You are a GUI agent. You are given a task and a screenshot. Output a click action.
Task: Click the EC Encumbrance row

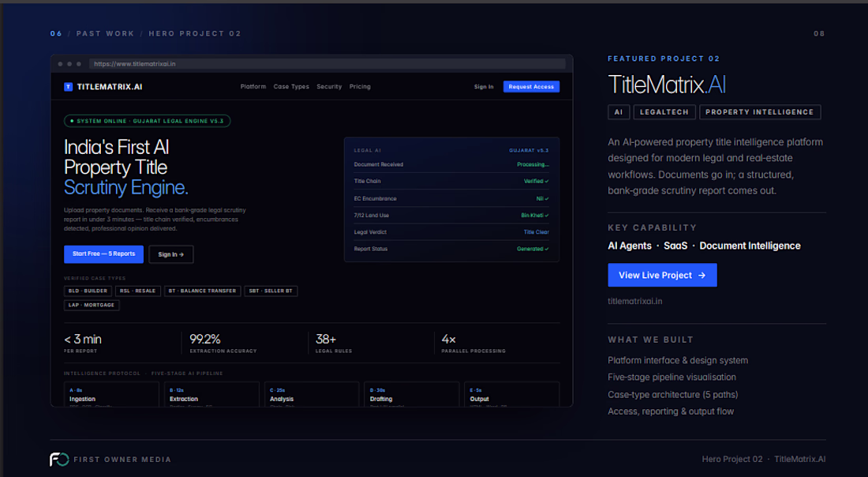451,198
